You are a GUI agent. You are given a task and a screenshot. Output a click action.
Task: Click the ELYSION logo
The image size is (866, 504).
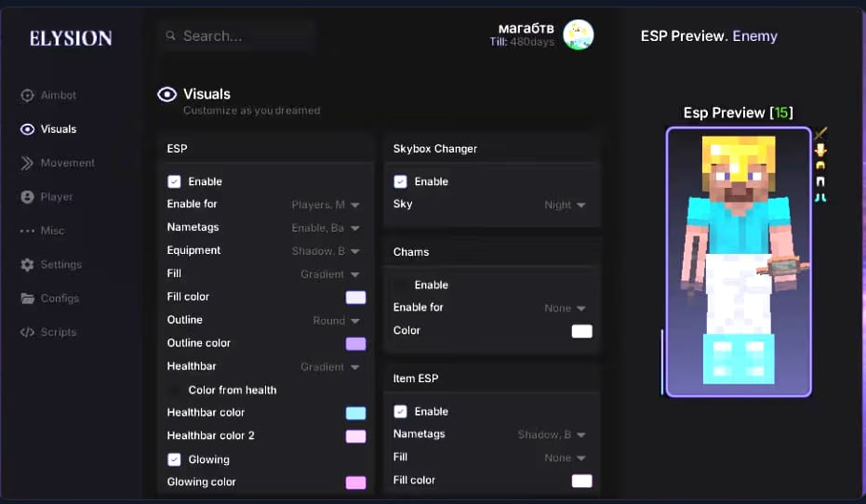[71, 38]
